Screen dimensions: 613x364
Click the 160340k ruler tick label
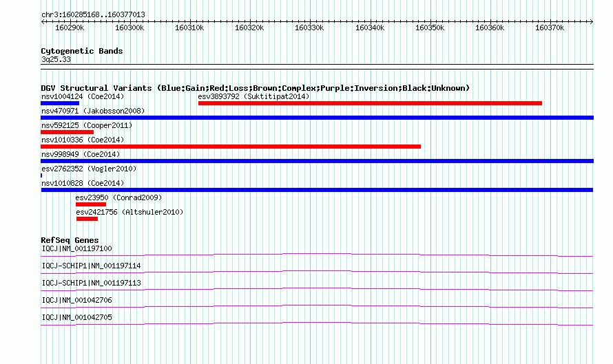pos(370,28)
